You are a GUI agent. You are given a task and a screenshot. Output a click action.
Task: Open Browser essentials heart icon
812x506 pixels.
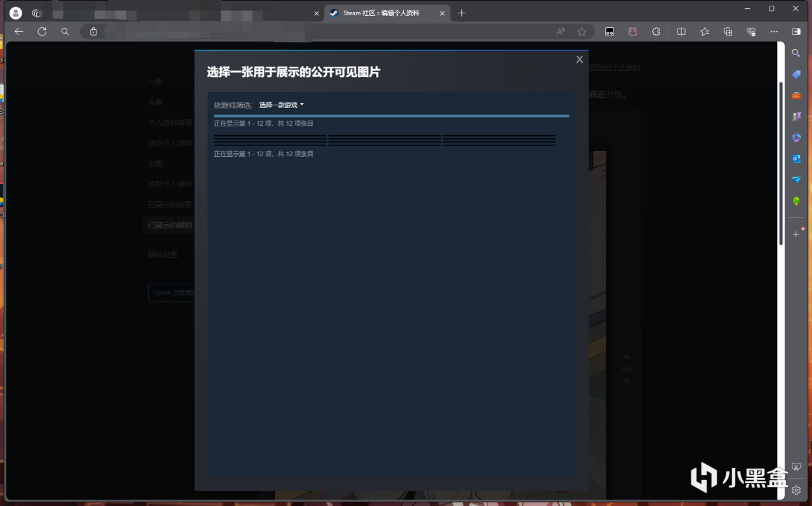pos(751,31)
